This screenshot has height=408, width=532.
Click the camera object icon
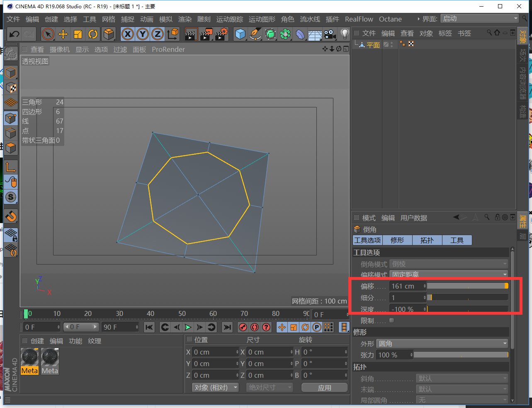(330, 34)
